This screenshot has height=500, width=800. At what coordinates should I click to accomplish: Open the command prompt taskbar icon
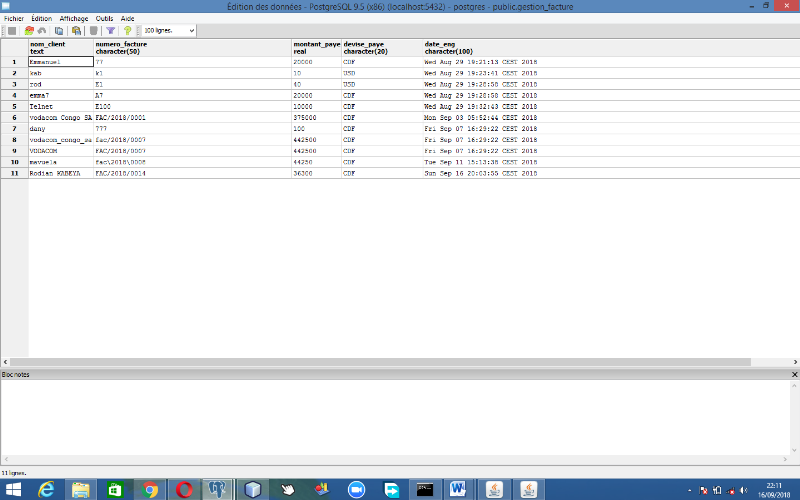[424, 490]
